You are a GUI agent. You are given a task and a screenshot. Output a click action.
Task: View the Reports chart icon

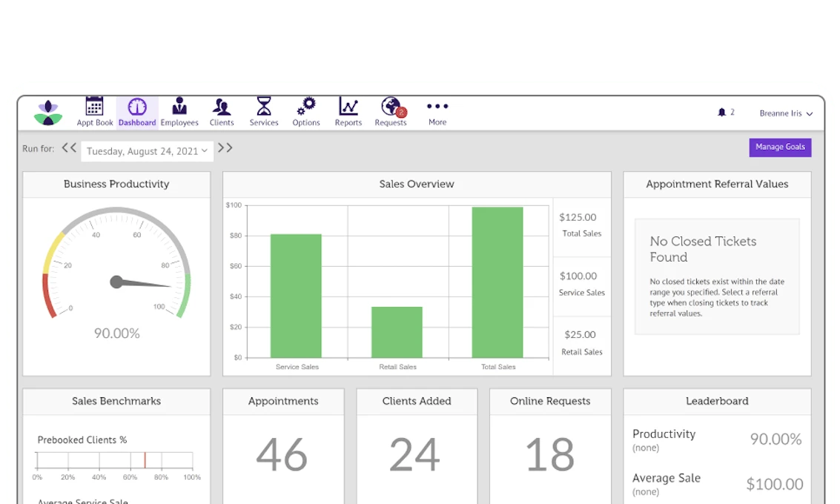(x=348, y=107)
